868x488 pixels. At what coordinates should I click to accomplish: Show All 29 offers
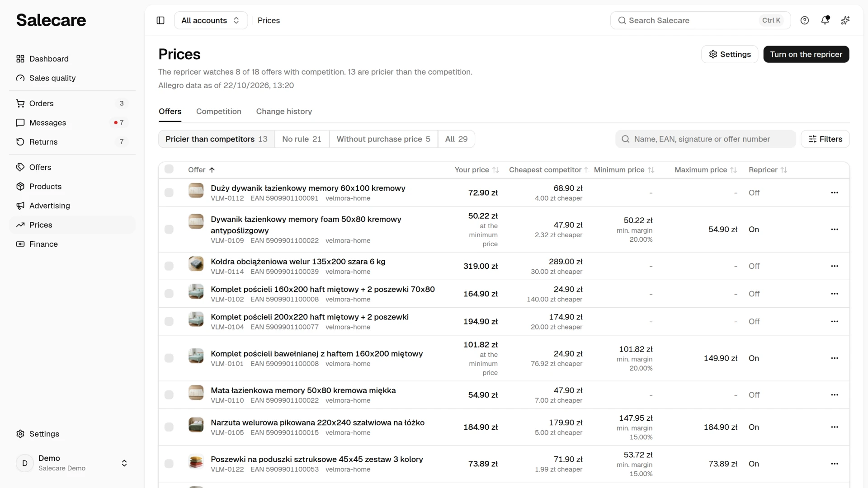click(456, 139)
